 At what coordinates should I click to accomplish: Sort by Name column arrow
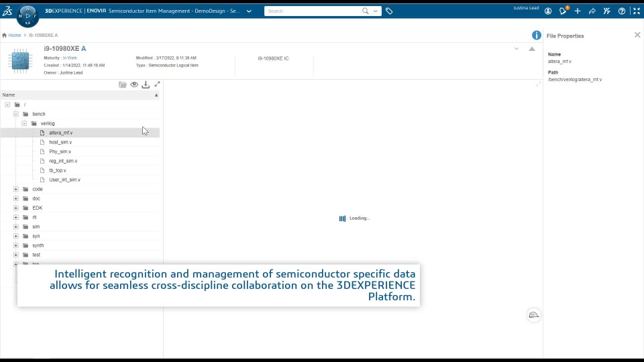(x=156, y=95)
